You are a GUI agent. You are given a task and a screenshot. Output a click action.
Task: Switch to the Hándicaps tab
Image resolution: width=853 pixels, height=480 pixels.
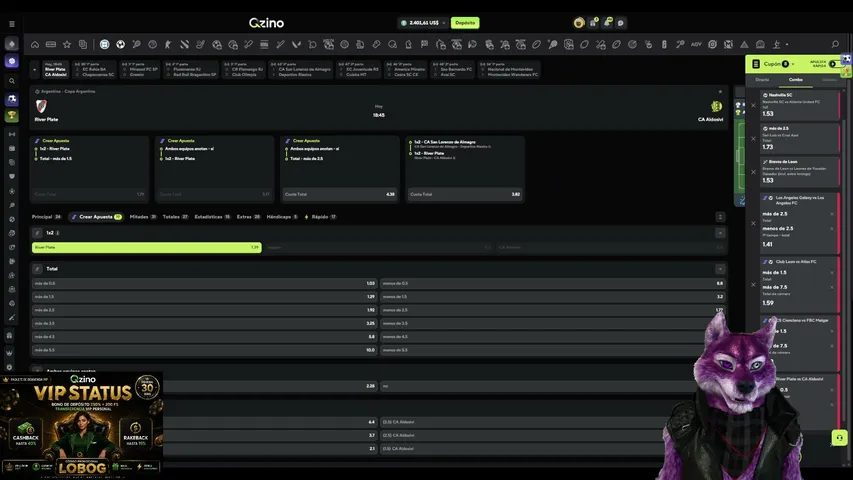tap(282, 217)
